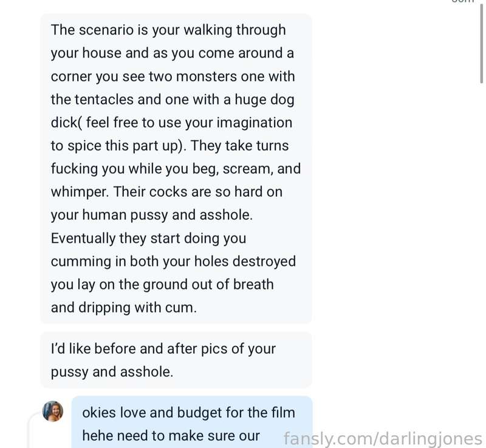Screen dimensions: 486x448
Task: Open the fansly.com/darlingjones watermark link
Action: point(383,438)
